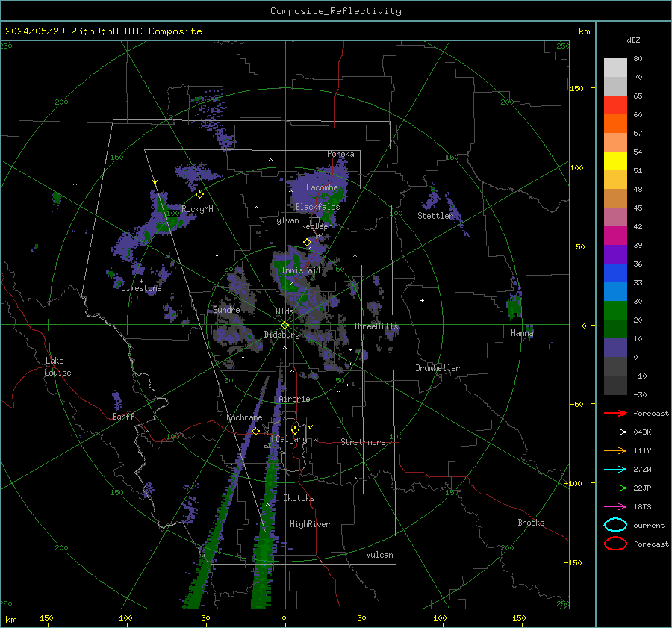Screen dimensions: 672x628
Task: Click the yellow V marker northwest of RockyMH
Action: (155, 183)
